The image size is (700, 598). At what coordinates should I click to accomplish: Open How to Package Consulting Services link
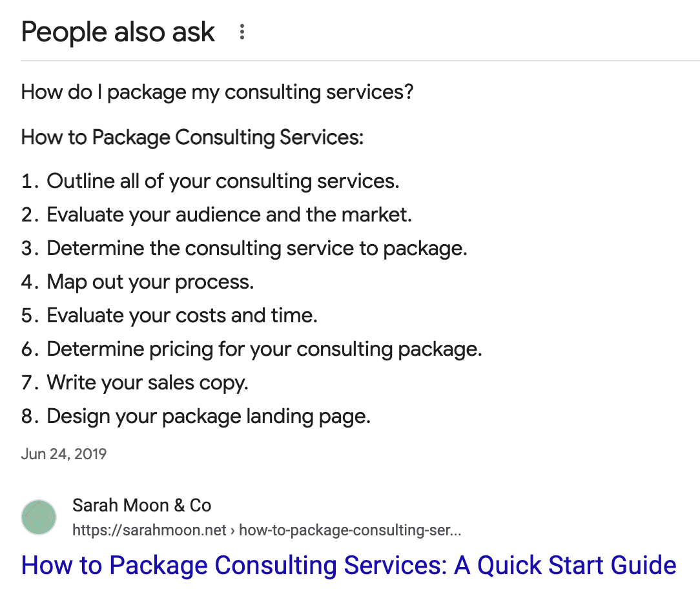coord(349,566)
